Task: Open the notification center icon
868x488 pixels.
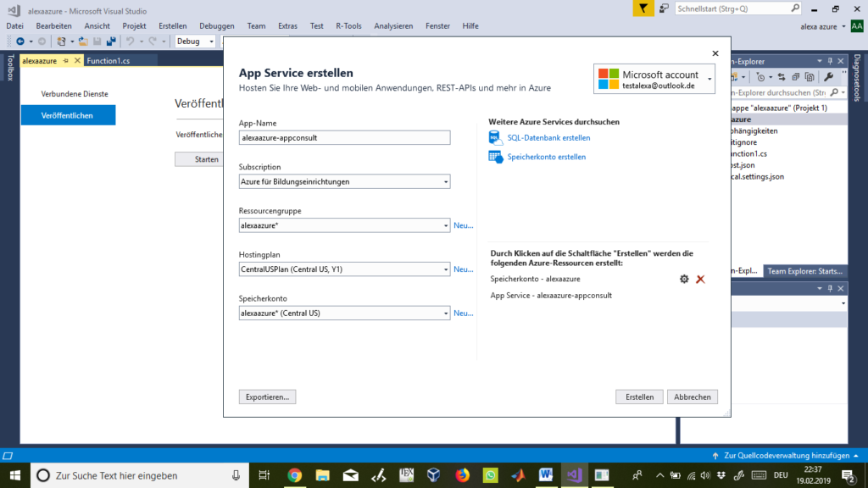Action: tap(849, 475)
